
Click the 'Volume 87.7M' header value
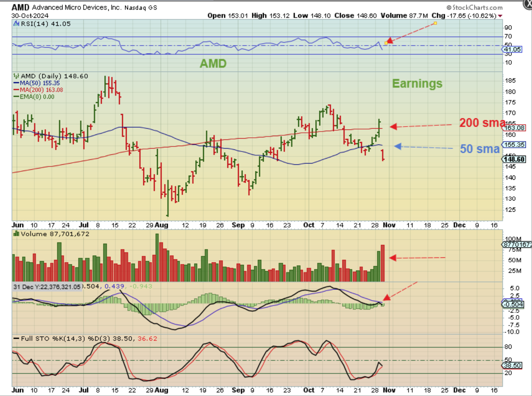405,16
